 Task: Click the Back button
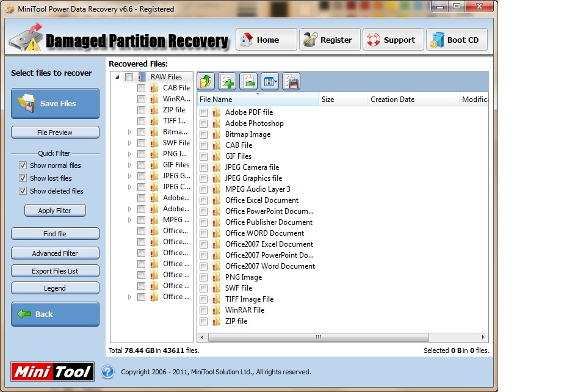click(56, 314)
